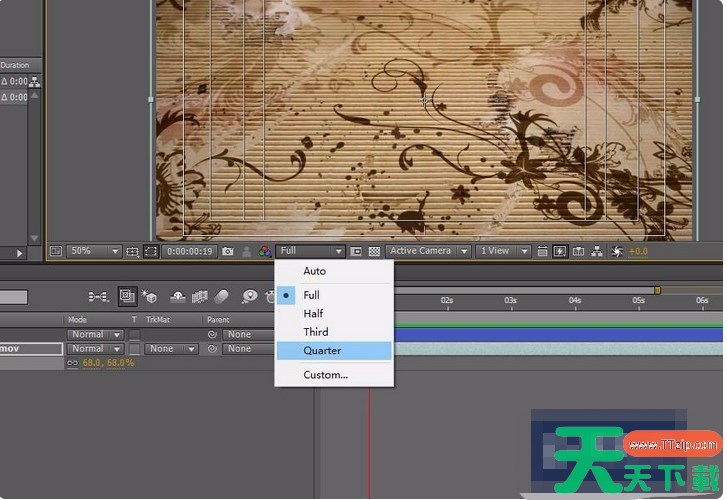
Task: Open the 50% magnification dropdown
Action: [x=94, y=252]
